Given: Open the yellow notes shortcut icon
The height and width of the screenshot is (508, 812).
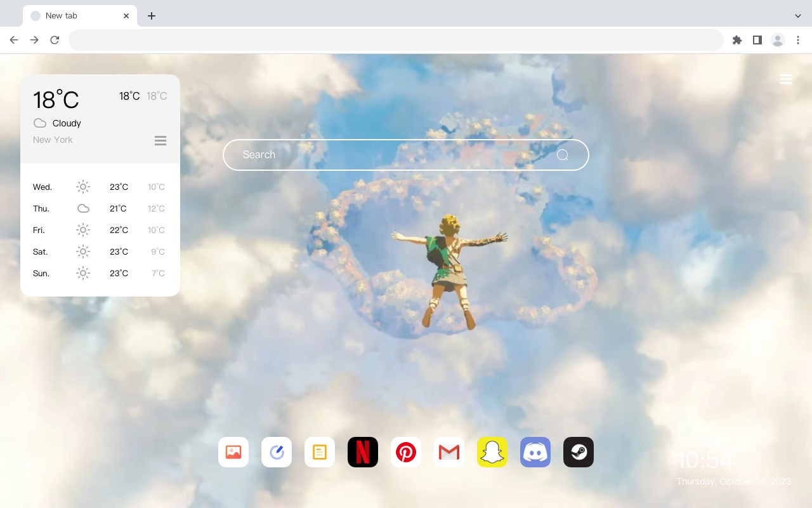Looking at the screenshot, I should (x=320, y=452).
